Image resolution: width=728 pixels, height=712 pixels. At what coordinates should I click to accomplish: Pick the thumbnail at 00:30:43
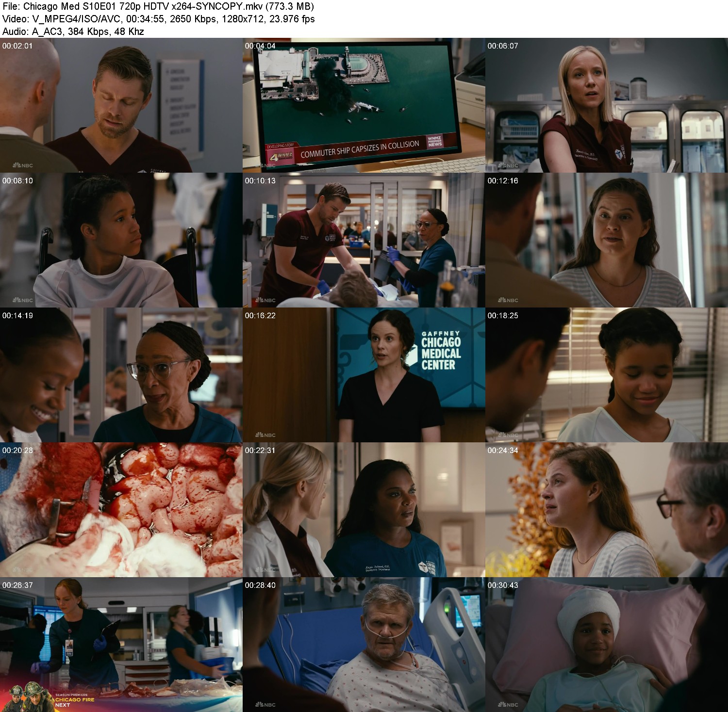pyautogui.click(x=607, y=645)
